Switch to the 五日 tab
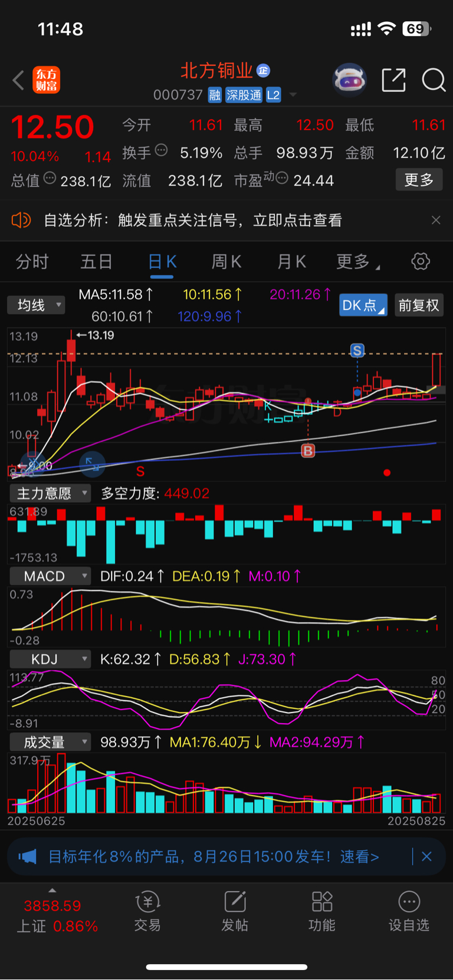This screenshot has height=980, width=453. 96,262
